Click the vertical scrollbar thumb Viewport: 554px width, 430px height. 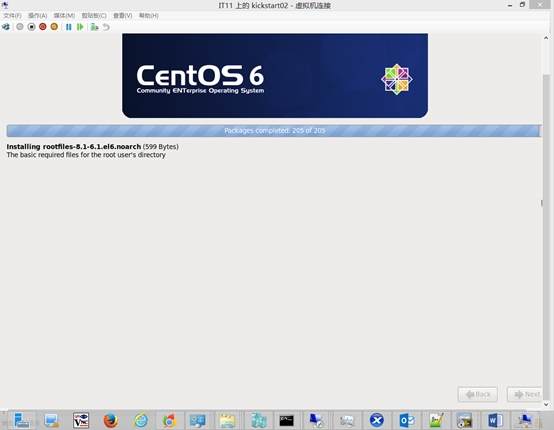pyautogui.click(x=546, y=237)
